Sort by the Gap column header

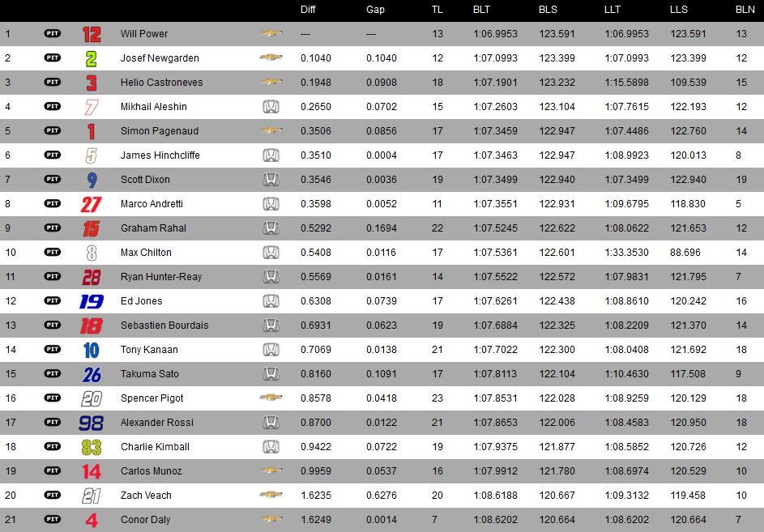tap(375, 10)
